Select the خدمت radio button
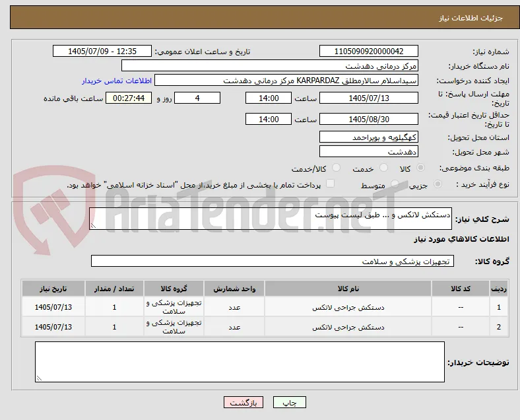 pyautogui.click(x=383, y=168)
